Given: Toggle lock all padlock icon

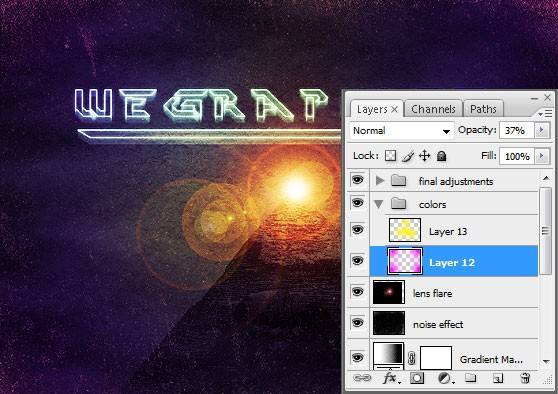Looking at the screenshot, I should pos(441,156).
